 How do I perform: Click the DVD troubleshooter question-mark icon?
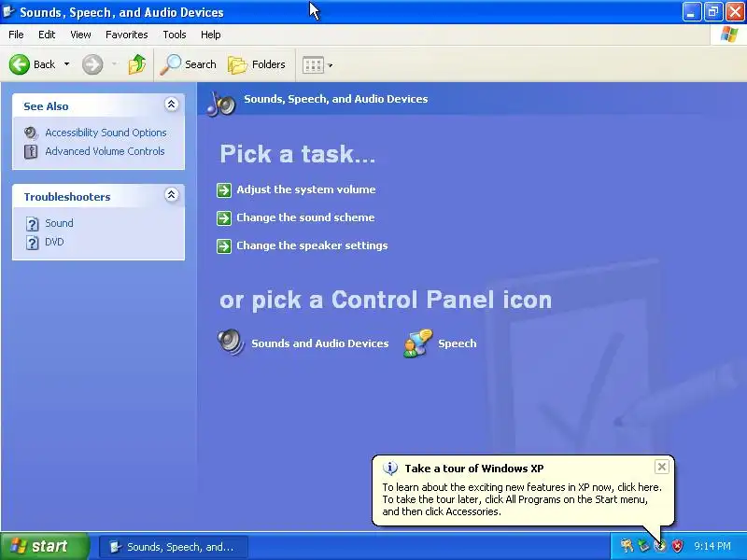pos(32,243)
